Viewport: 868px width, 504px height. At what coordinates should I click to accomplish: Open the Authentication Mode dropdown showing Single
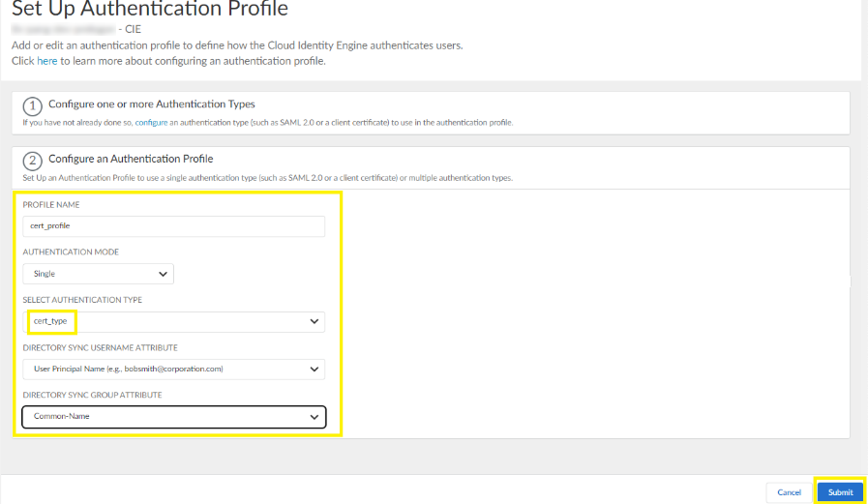click(98, 274)
